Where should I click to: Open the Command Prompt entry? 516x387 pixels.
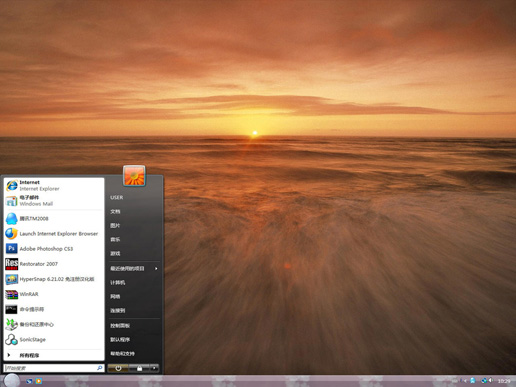[x=54, y=309]
